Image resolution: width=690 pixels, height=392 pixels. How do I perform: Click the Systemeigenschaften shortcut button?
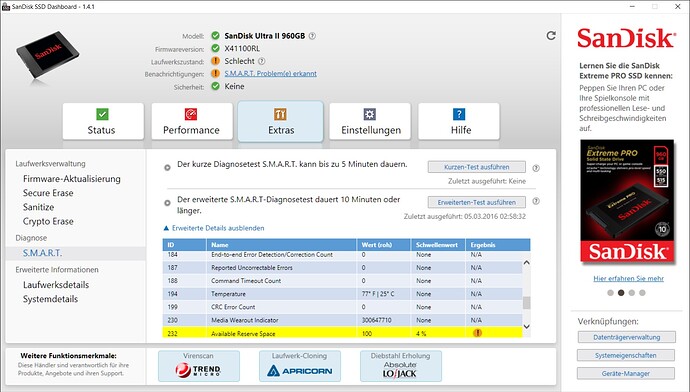(626, 355)
